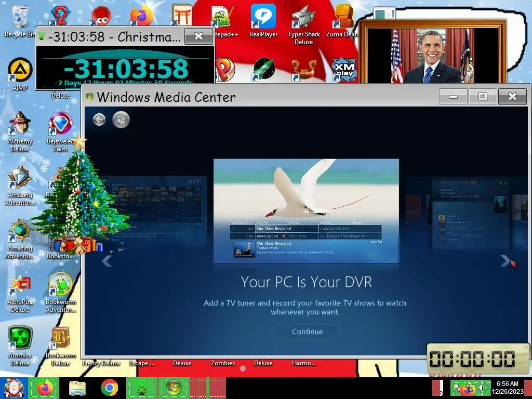Screen dimensions: 532x399
Task: Select the RealPlayer desktop icon
Action: tap(263, 21)
